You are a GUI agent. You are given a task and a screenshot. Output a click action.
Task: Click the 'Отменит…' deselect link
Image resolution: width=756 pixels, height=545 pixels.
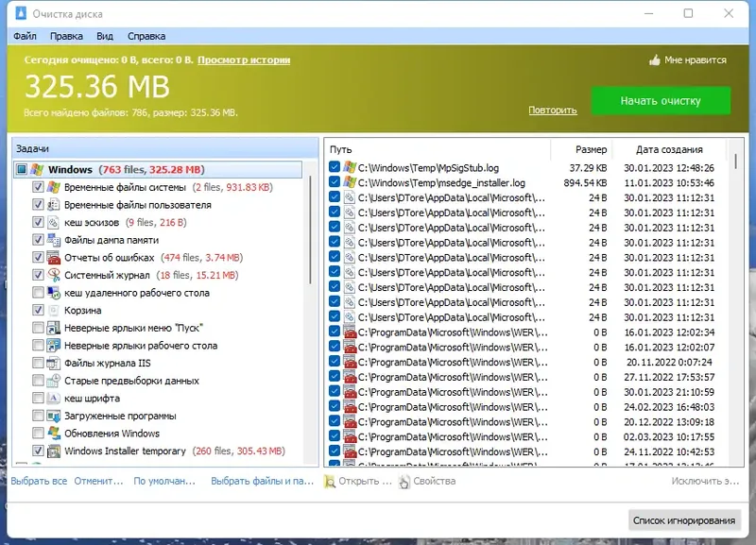pyautogui.click(x=98, y=481)
